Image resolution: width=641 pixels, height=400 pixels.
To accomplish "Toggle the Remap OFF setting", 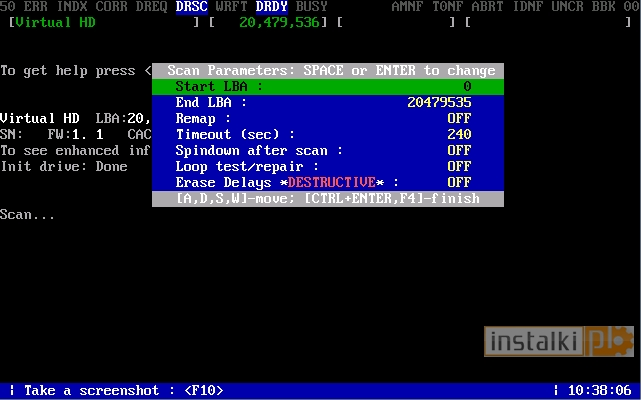I will click(x=459, y=118).
